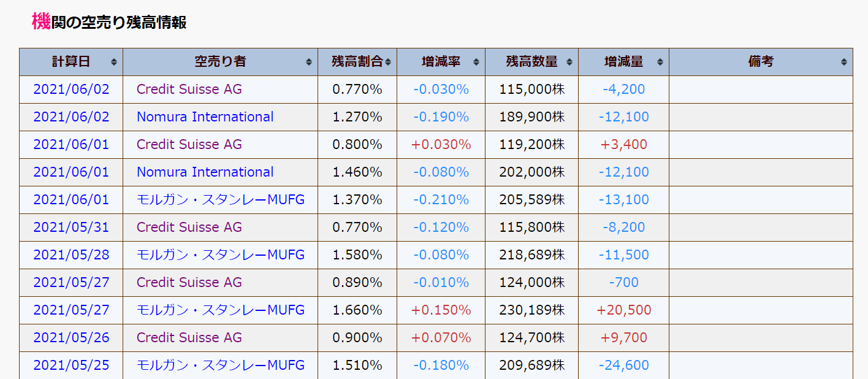The image size is (868, 379).
Task: Open モルガン・スタンレーMUFG link dated 2021/05/28
Action: (x=221, y=255)
